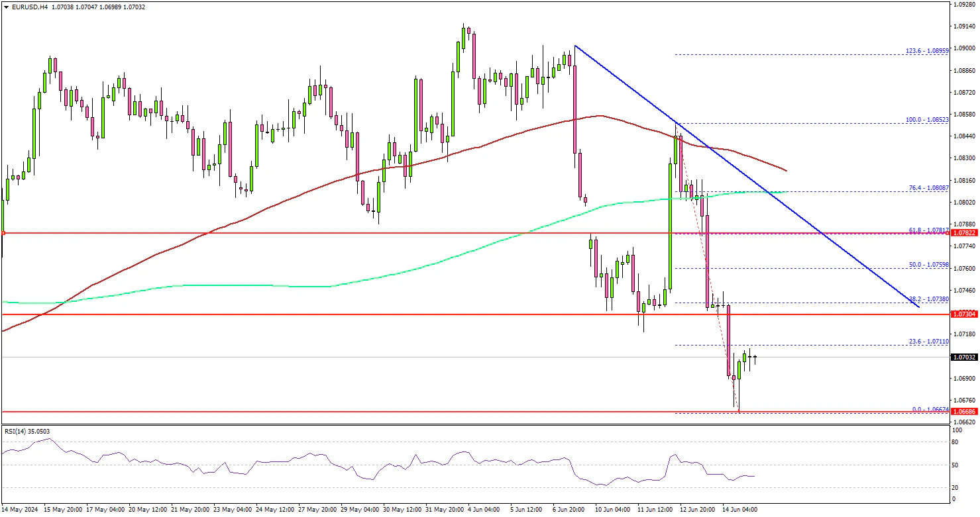Click the 1.07304 red price label

click(964, 314)
